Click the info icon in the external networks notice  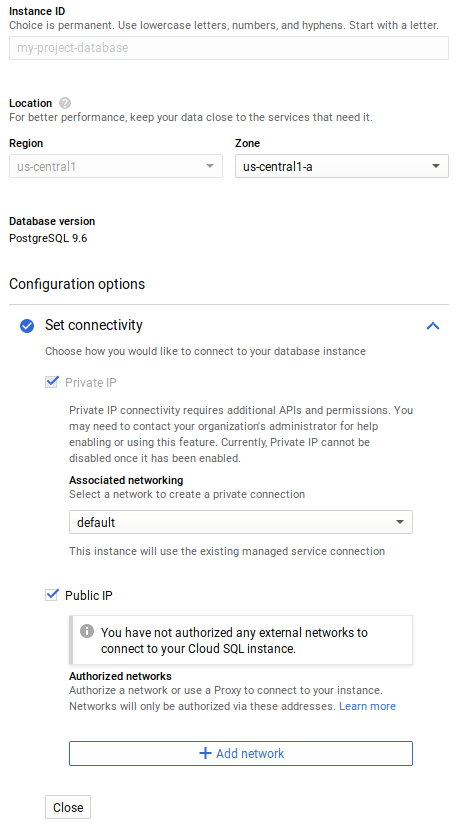point(87,631)
